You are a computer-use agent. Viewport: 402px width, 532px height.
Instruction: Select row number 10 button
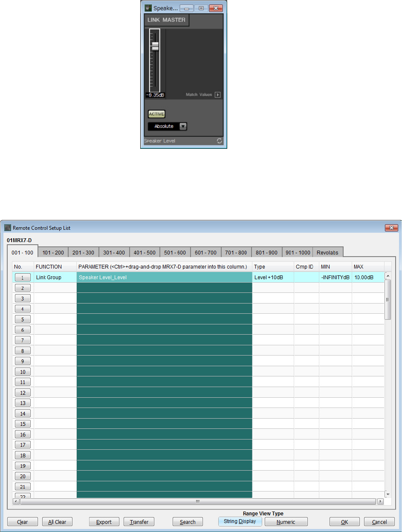23,372
